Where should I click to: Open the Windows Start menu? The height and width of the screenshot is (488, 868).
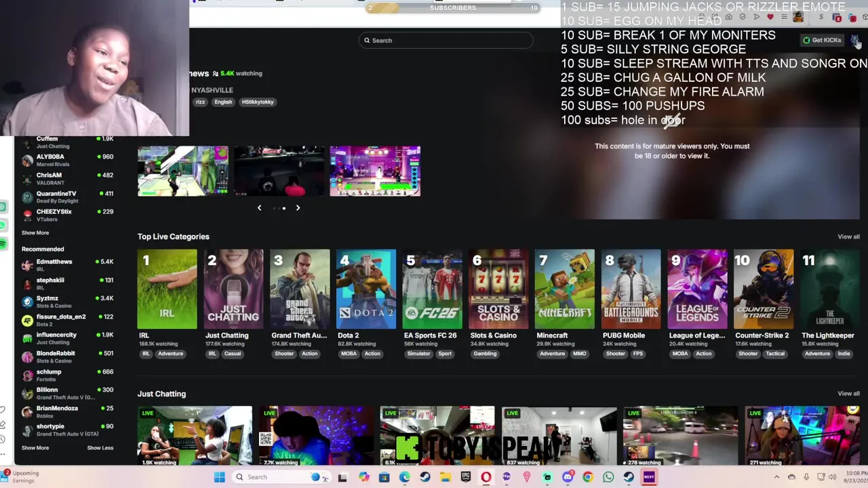[219, 477]
